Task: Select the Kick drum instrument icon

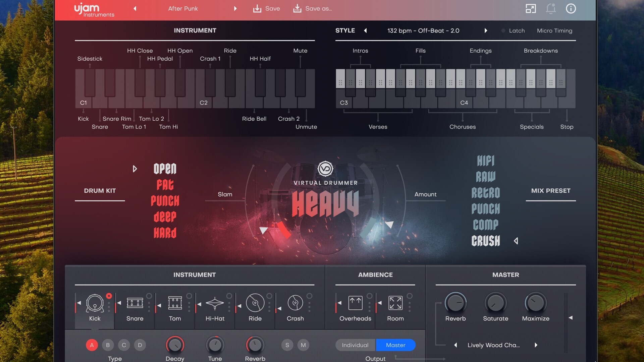Action: pyautogui.click(x=95, y=303)
